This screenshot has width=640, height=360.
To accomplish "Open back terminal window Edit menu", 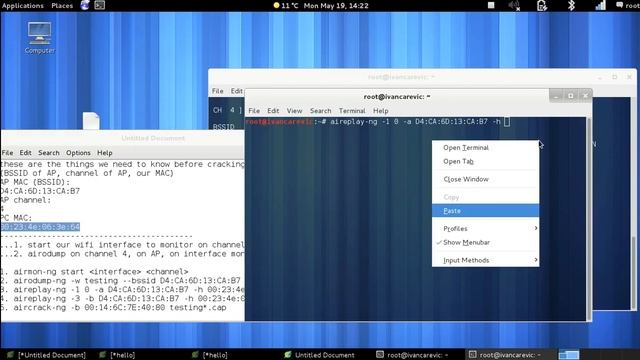I will tap(237, 91).
